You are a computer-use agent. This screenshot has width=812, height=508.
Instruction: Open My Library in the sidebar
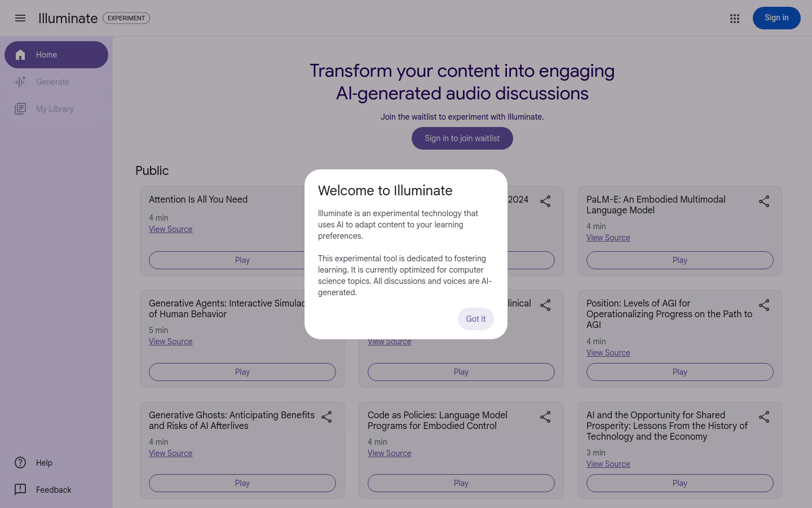pyautogui.click(x=56, y=109)
